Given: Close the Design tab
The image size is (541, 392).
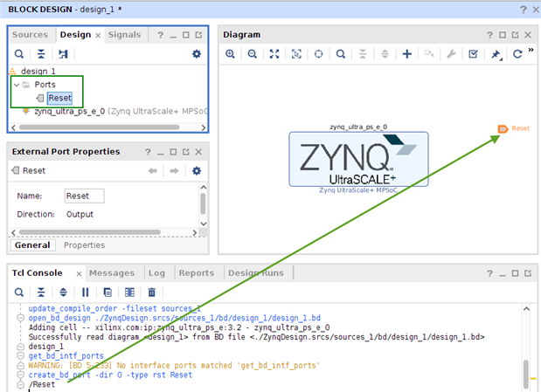Looking at the screenshot, I should click(x=98, y=35).
